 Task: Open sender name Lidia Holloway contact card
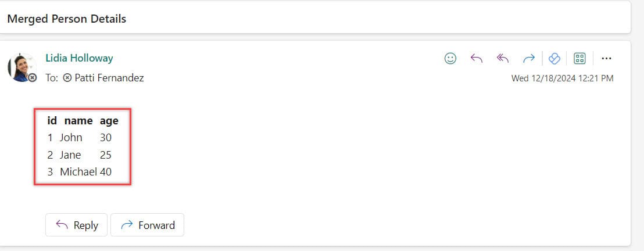pyautogui.click(x=79, y=58)
